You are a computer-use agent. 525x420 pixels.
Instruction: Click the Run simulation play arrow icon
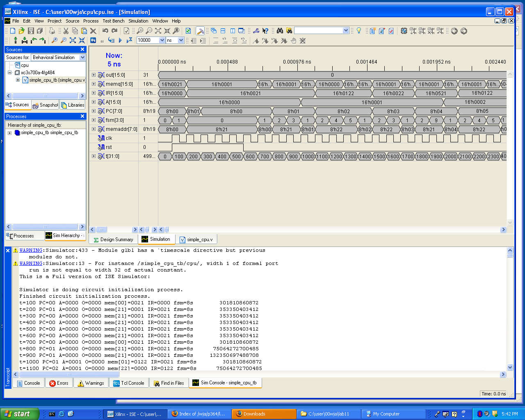click(x=120, y=40)
